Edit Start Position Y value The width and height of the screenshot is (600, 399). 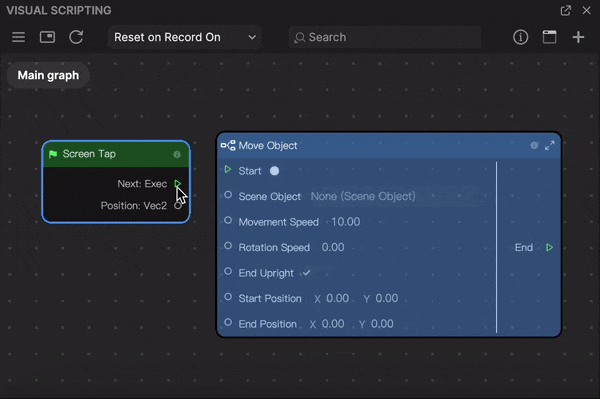pyautogui.click(x=386, y=298)
